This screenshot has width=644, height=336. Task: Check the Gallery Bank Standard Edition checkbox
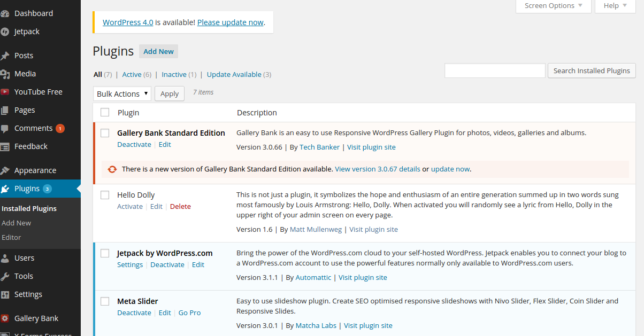(x=105, y=133)
